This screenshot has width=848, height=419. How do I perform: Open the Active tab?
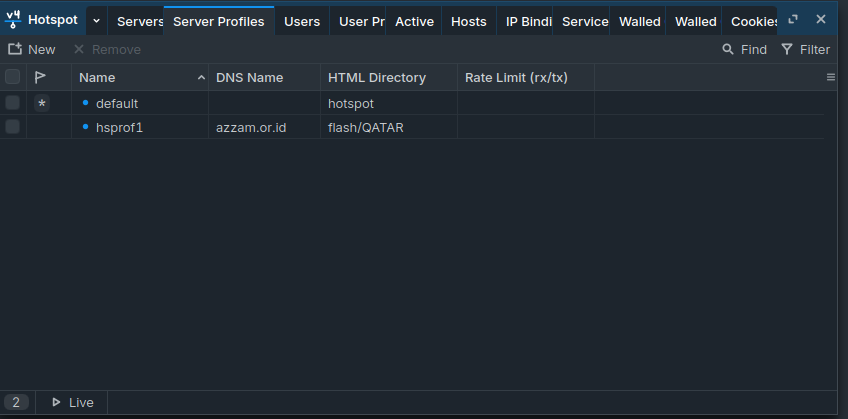tap(414, 22)
